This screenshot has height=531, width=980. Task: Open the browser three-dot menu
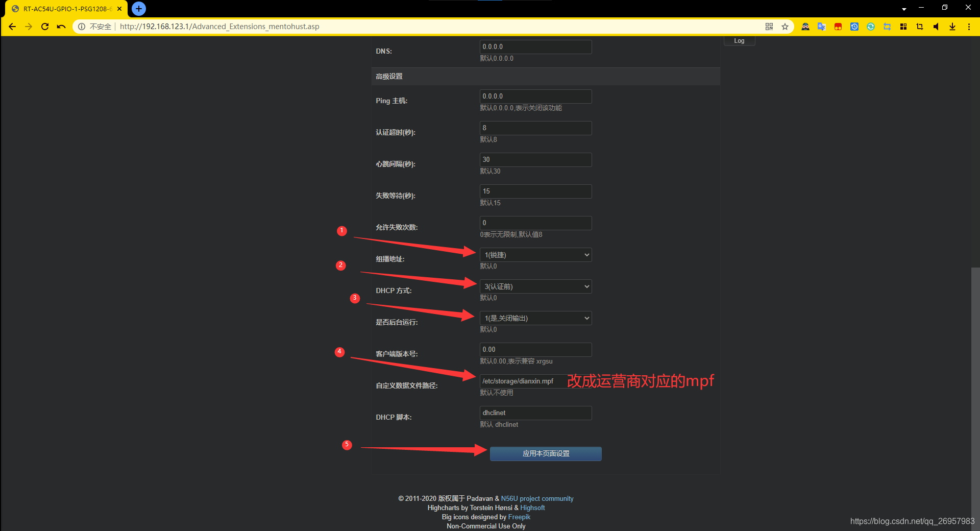pos(969,27)
